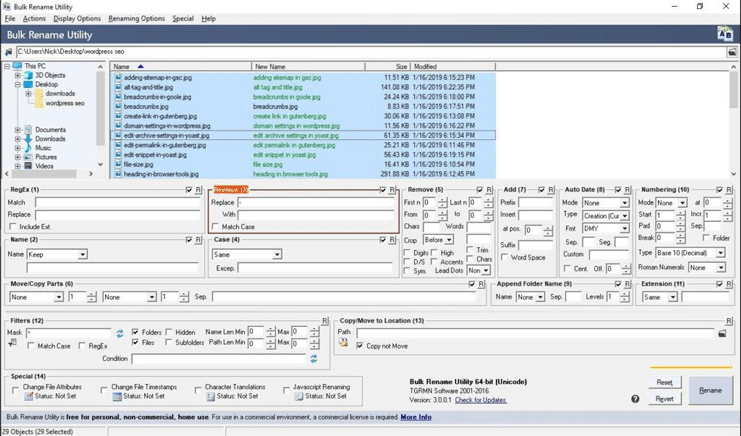
Task: Click the refresh icon next to Mask field
Action: point(120,333)
